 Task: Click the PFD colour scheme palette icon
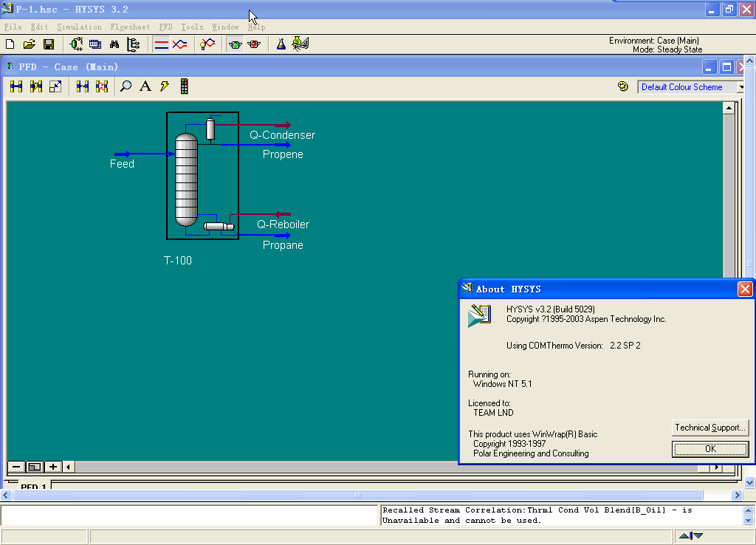click(x=623, y=86)
